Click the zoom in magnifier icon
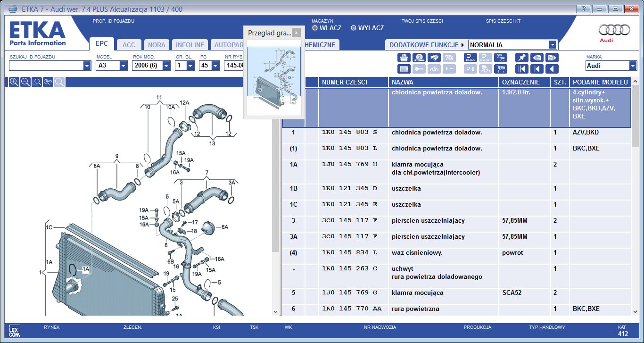The width and height of the screenshot is (644, 343). (14, 82)
